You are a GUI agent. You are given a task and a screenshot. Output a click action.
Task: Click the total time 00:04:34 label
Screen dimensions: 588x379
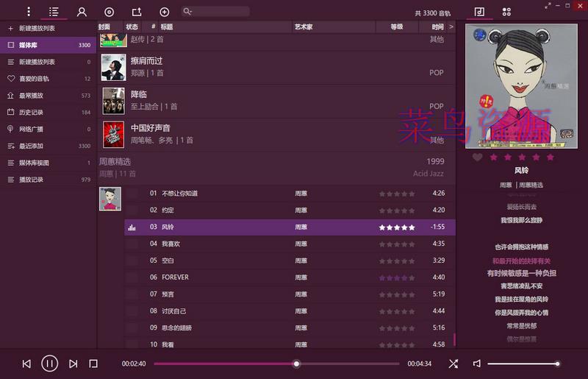click(419, 364)
